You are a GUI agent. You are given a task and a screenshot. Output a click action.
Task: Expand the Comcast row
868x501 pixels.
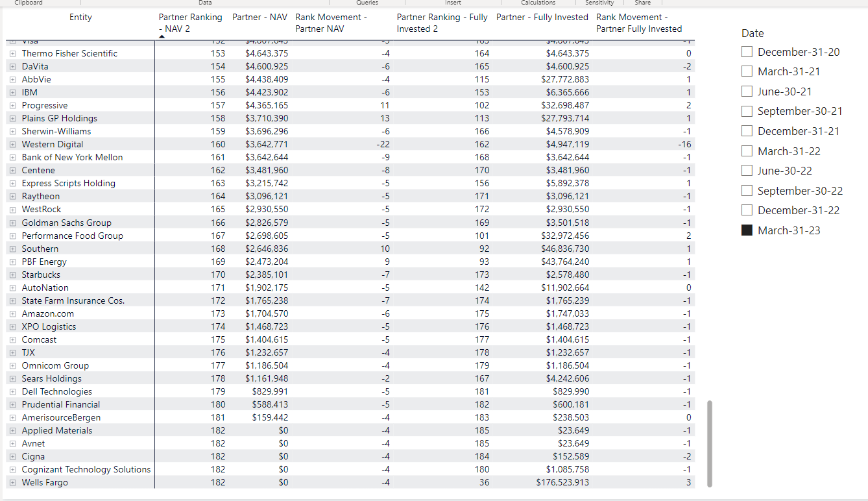pos(12,339)
